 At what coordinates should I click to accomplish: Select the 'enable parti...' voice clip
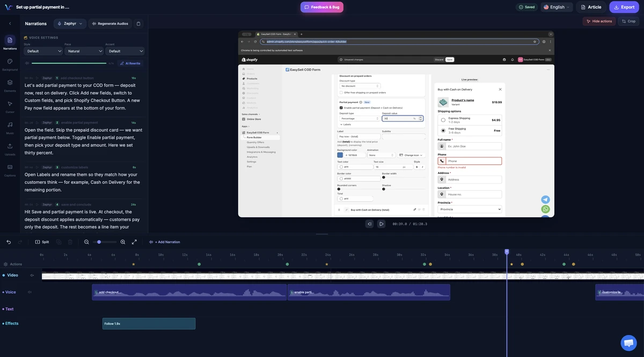pyautogui.click(x=369, y=292)
